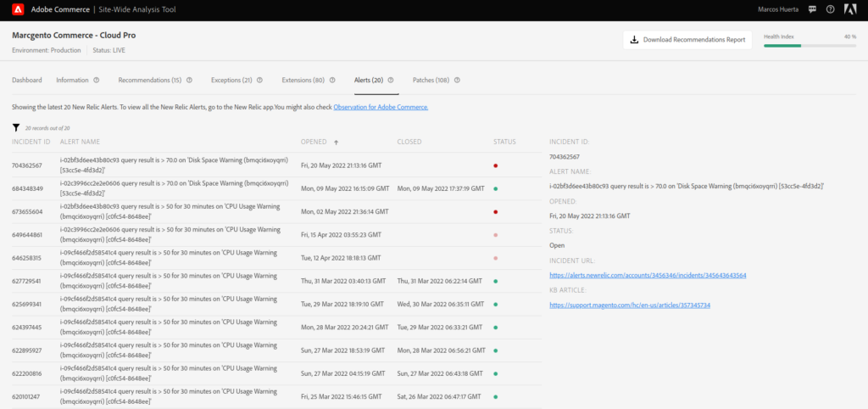
Task: Open the Dashboard tab
Action: pos(26,80)
